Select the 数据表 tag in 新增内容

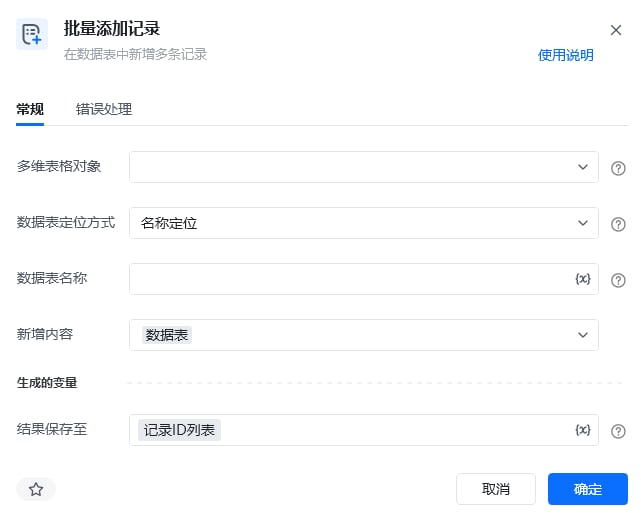(167, 335)
